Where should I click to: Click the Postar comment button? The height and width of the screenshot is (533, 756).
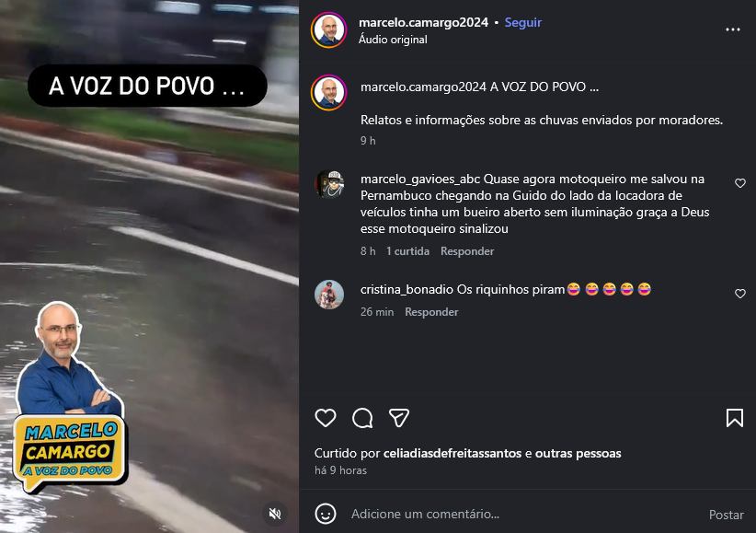726,515
